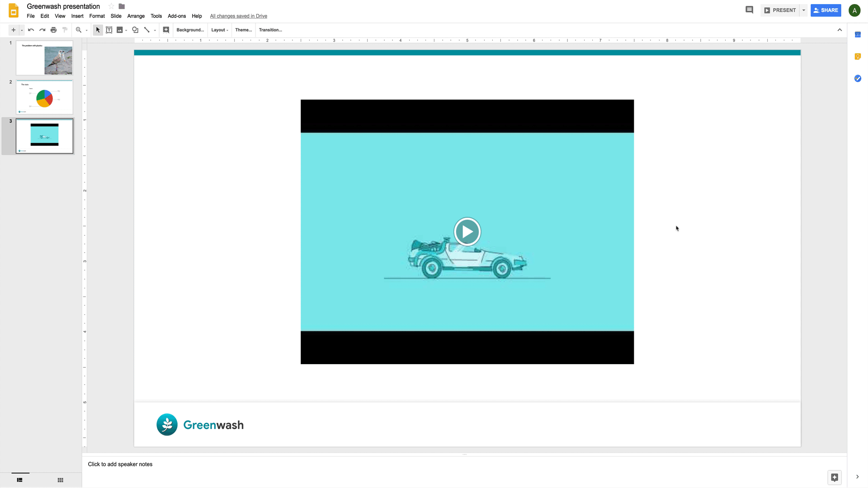
Task: Click to add speaker notes
Action: tap(120, 464)
